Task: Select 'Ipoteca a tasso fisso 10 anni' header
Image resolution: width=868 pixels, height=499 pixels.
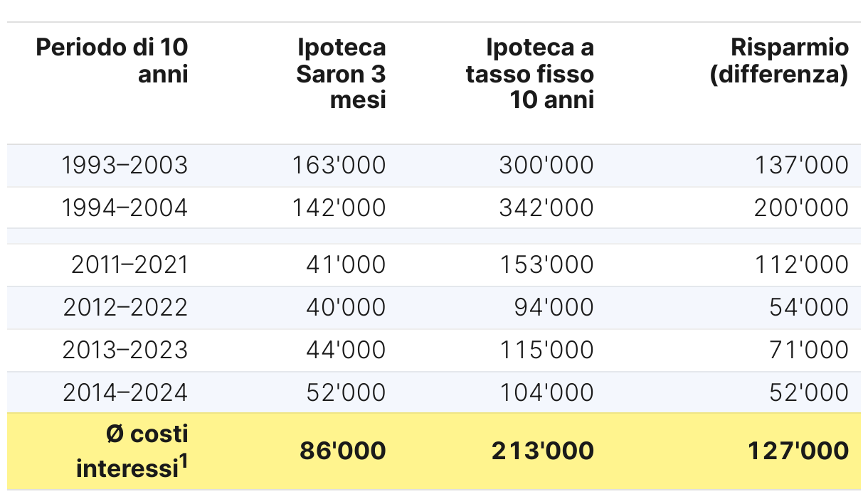Action: tap(530, 73)
